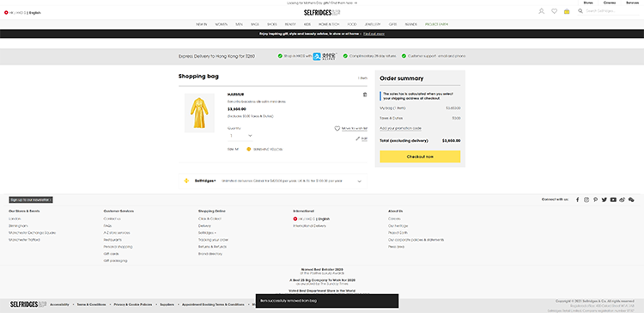The width and height of the screenshot is (644, 313).
Task: Open the wish list heart icon in header
Action: pyautogui.click(x=554, y=11)
